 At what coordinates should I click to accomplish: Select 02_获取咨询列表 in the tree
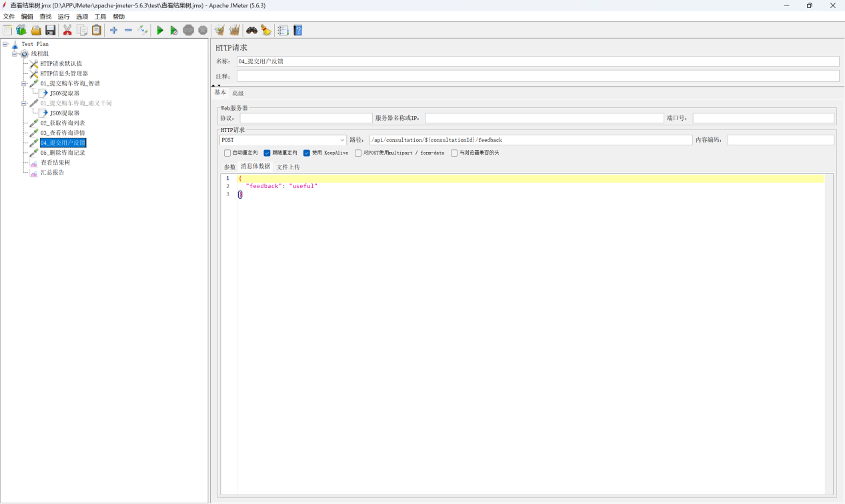pyautogui.click(x=63, y=123)
